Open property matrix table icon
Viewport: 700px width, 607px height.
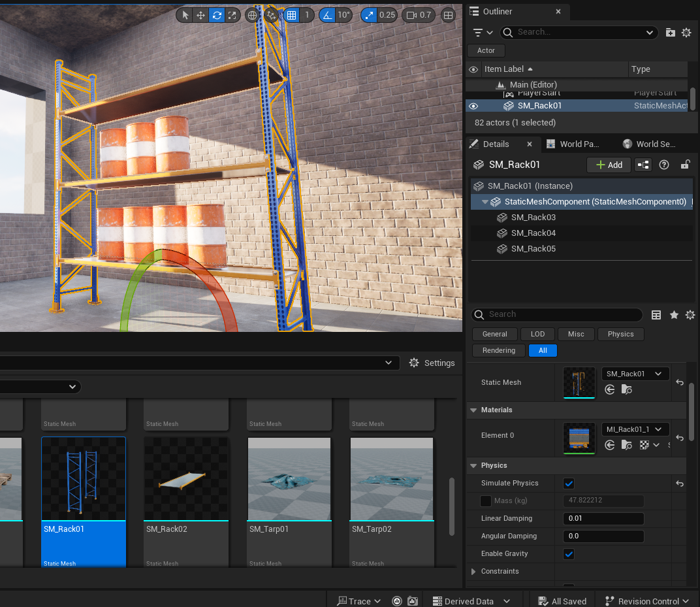click(x=656, y=315)
